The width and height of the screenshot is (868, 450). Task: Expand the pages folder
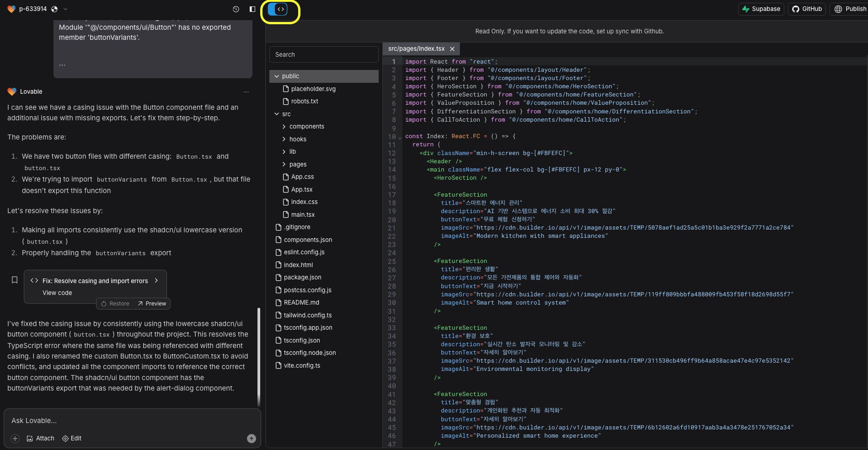tap(298, 164)
